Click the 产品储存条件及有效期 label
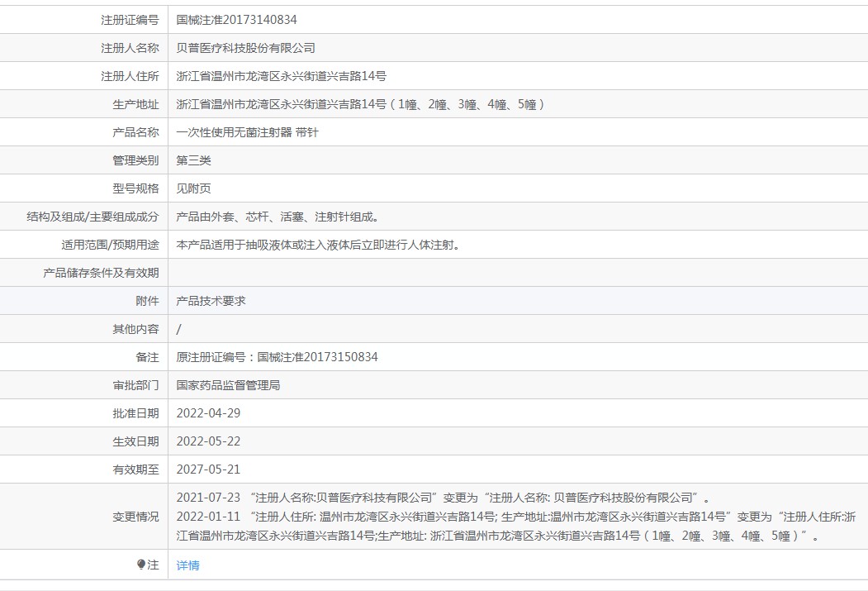 point(101,273)
